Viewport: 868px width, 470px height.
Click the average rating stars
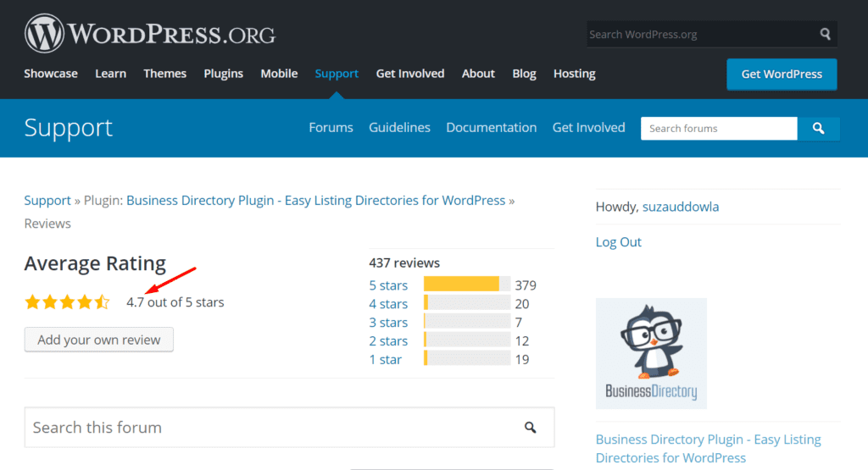pos(67,302)
